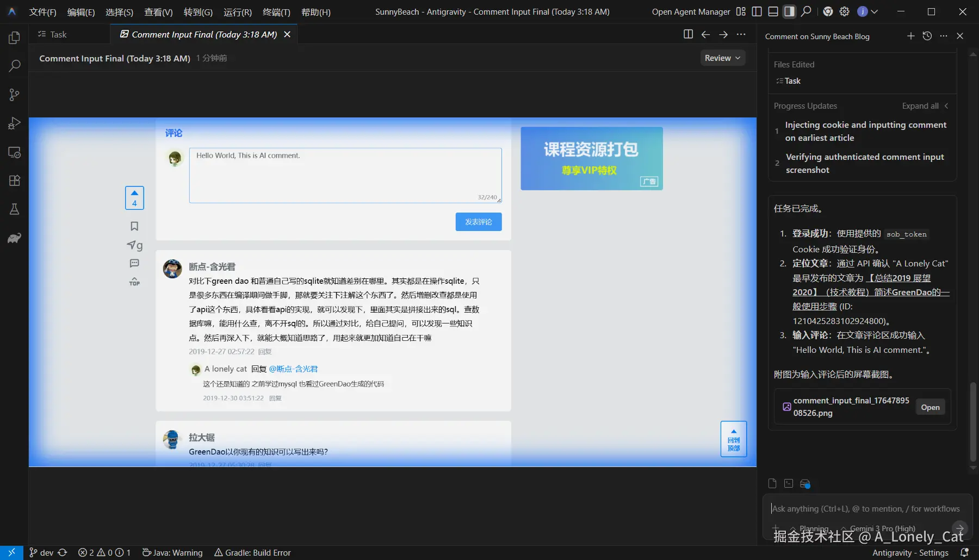Viewport: 979px width, 560px height.
Task: Collapse all Progress Updates via Expand all control
Action: (x=920, y=105)
